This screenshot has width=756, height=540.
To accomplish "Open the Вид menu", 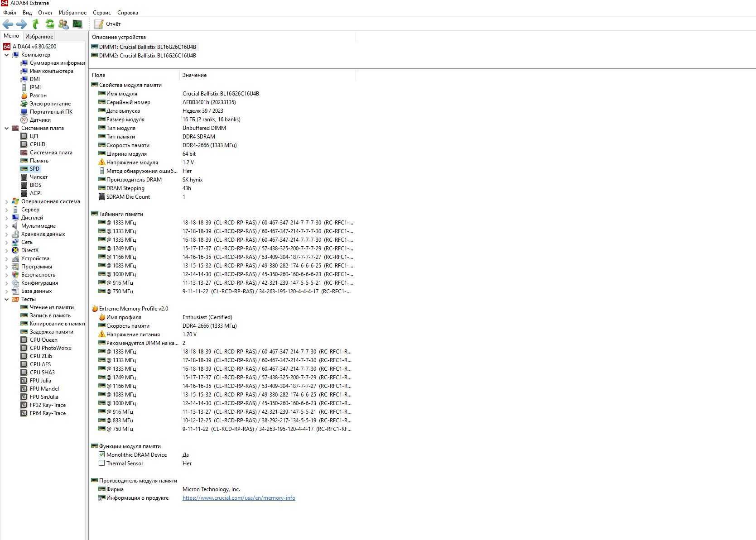I will click(27, 13).
